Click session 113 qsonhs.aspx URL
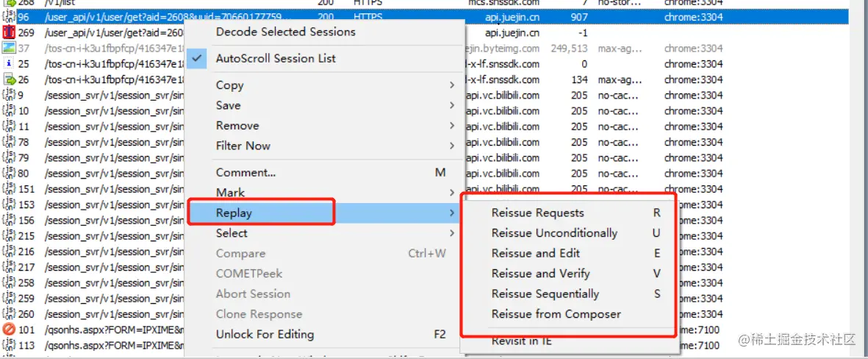Screen dimensions: 868x359 pos(114,346)
